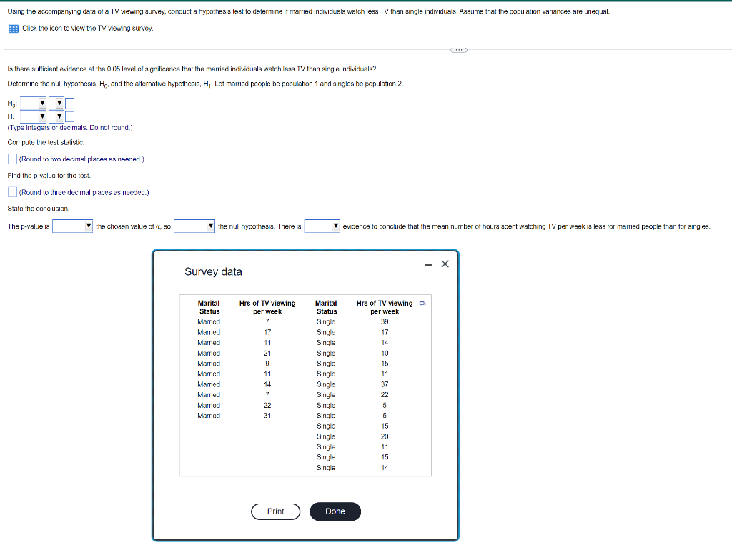
Task: Click 'Click the icon to view the TV viewing survey' text
Action: coord(88,29)
